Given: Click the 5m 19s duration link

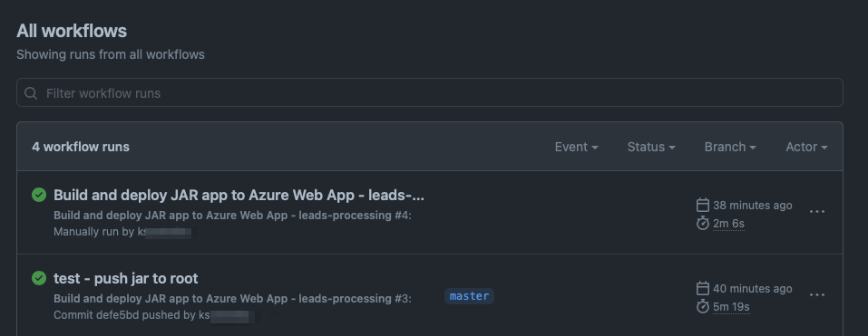Looking at the screenshot, I should click(731, 307).
